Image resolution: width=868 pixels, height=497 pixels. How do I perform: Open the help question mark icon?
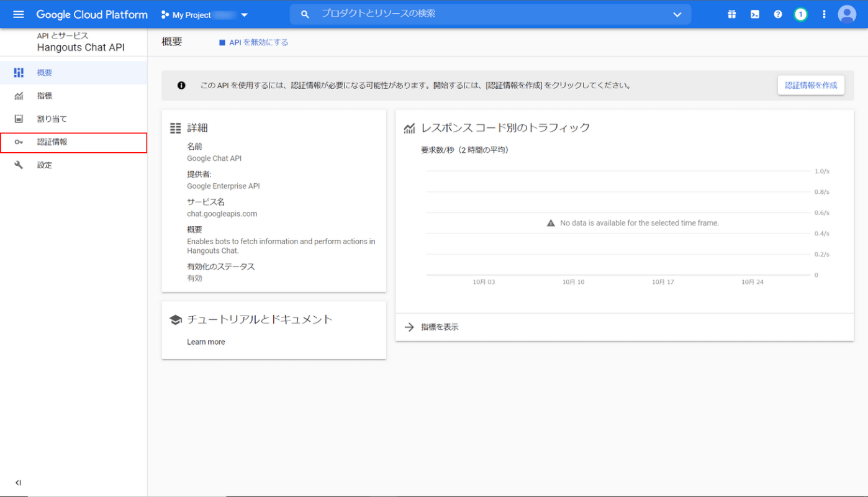pyautogui.click(x=778, y=14)
